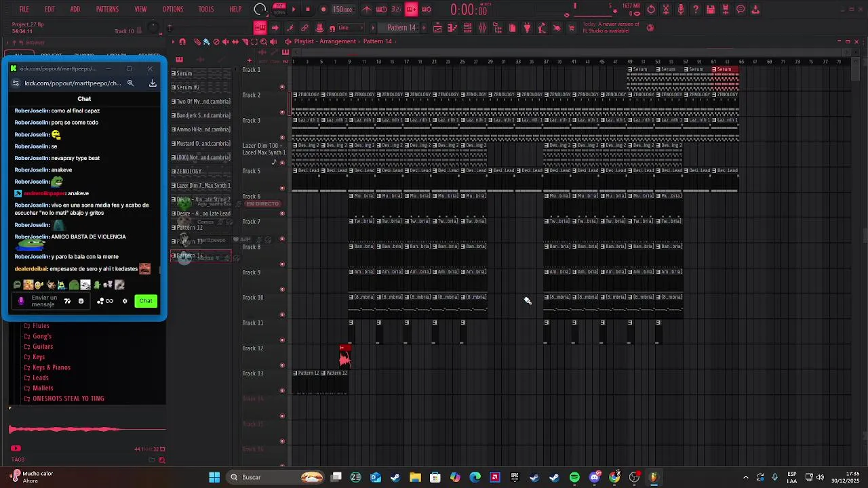Select the Delete tool in Playlist toolbar
Viewport: 868px width, 488px height.
(x=216, y=42)
